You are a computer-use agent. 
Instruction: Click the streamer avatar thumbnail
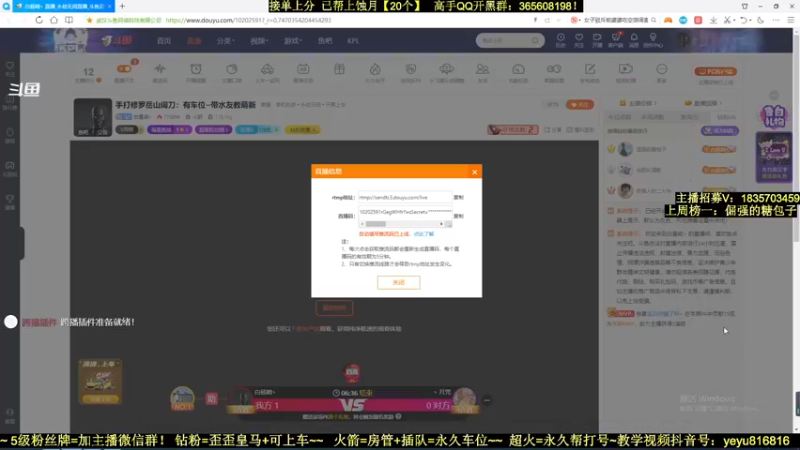(x=92, y=117)
